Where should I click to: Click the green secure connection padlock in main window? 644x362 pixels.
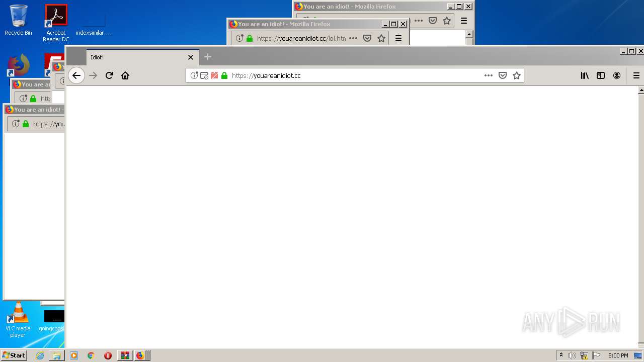pos(224,75)
